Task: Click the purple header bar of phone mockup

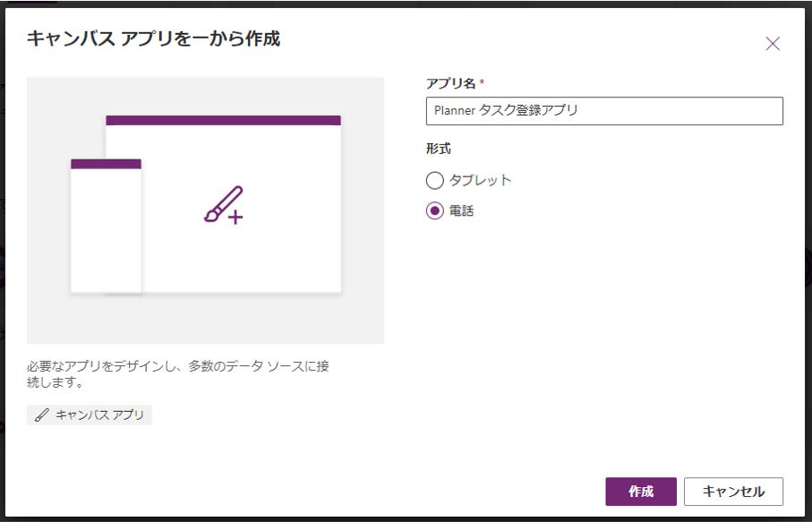Action: [106, 164]
